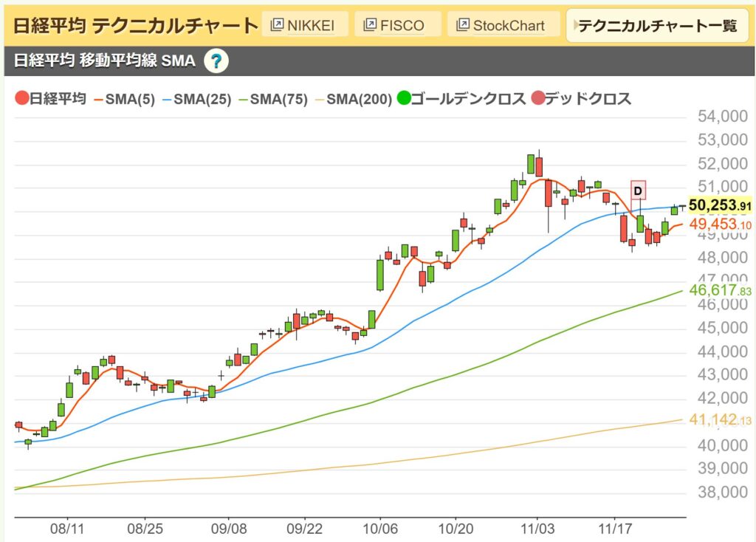Click the external-link icon on the StockChart button
Image resolution: width=756 pixels, height=542 pixels.
[463, 24]
